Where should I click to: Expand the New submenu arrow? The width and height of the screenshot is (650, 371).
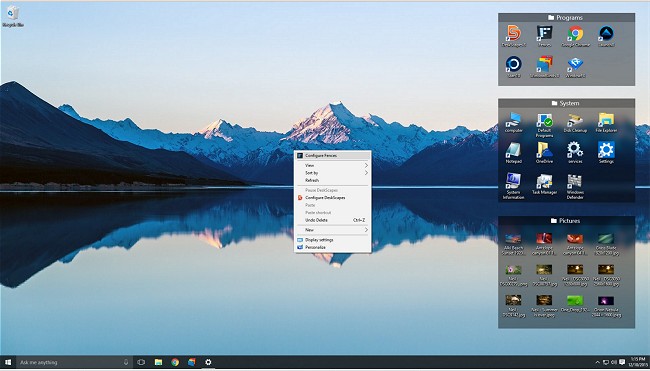tap(366, 230)
